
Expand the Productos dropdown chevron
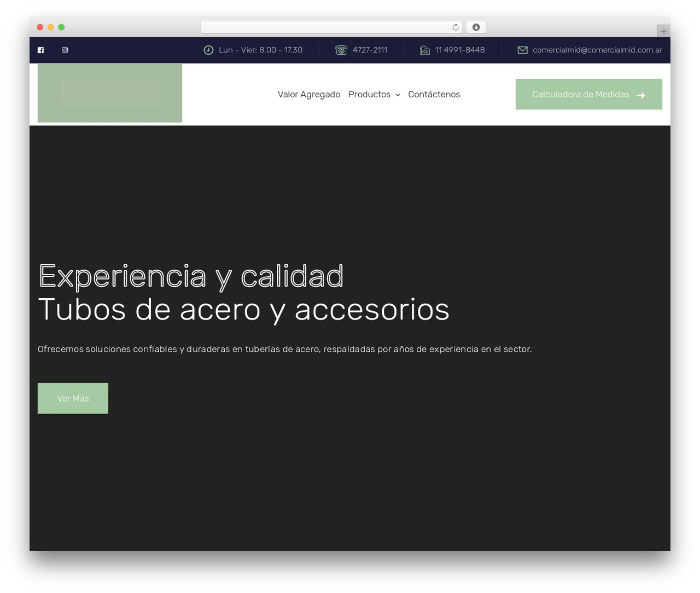tap(398, 95)
